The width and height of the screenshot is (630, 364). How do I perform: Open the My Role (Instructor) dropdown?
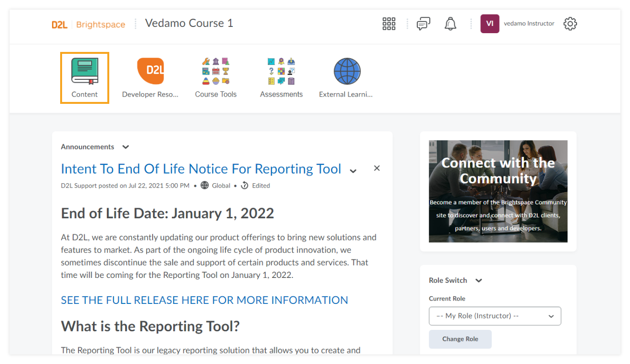tap(495, 316)
